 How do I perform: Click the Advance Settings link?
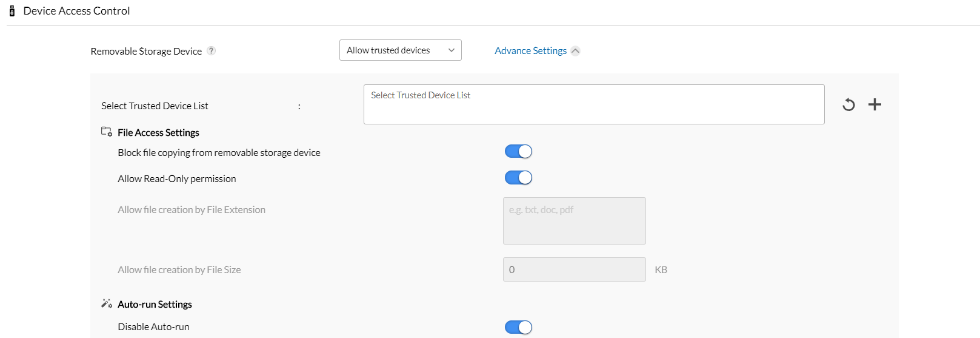click(x=530, y=51)
